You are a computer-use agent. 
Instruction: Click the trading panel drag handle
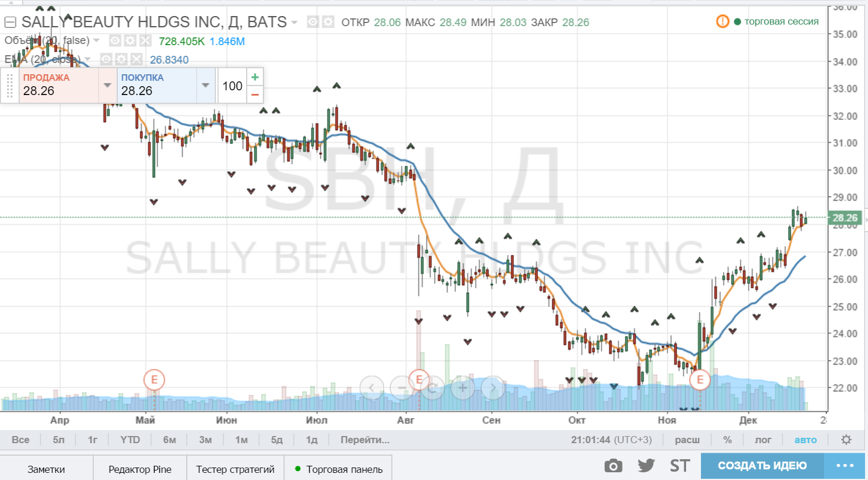click(x=10, y=86)
